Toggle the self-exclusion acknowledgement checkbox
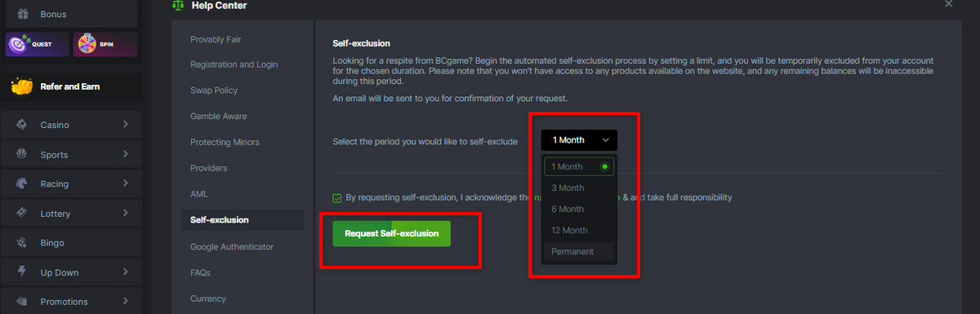The height and width of the screenshot is (314, 980). click(337, 197)
